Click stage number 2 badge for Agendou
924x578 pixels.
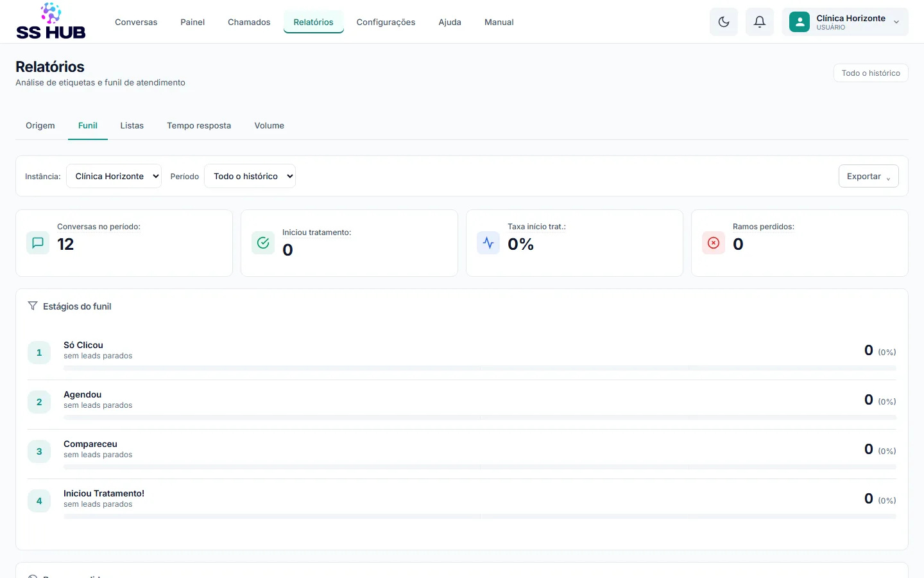click(x=39, y=402)
